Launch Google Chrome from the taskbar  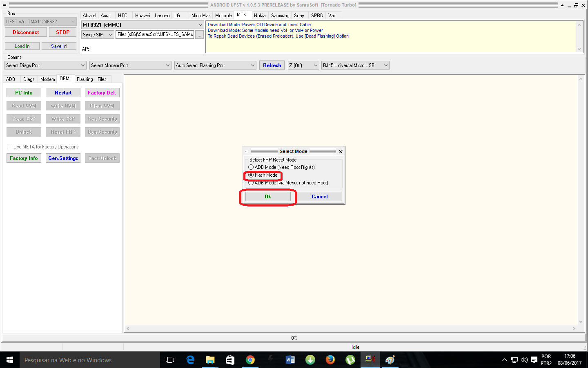click(250, 360)
